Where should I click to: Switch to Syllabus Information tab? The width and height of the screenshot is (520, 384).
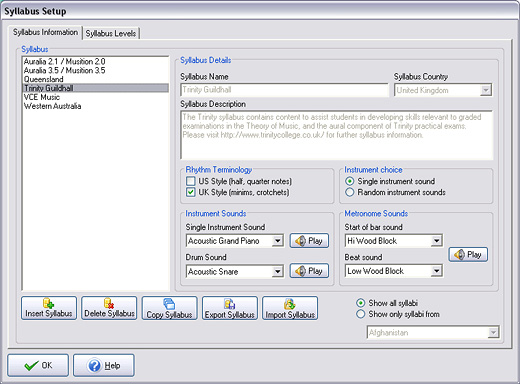pyautogui.click(x=45, y=32)
